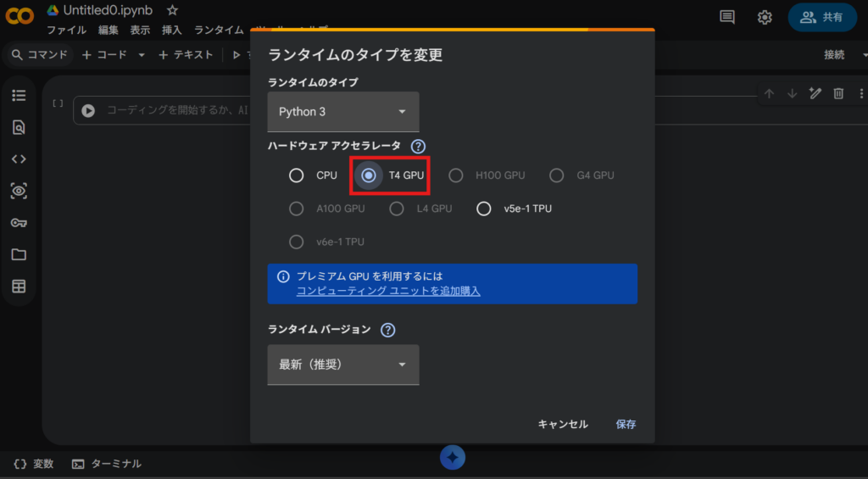The height and width of the screenshot is (479, 868).
Task: Star the Untitled0.ipynb notebook
Action: point(173,10)
